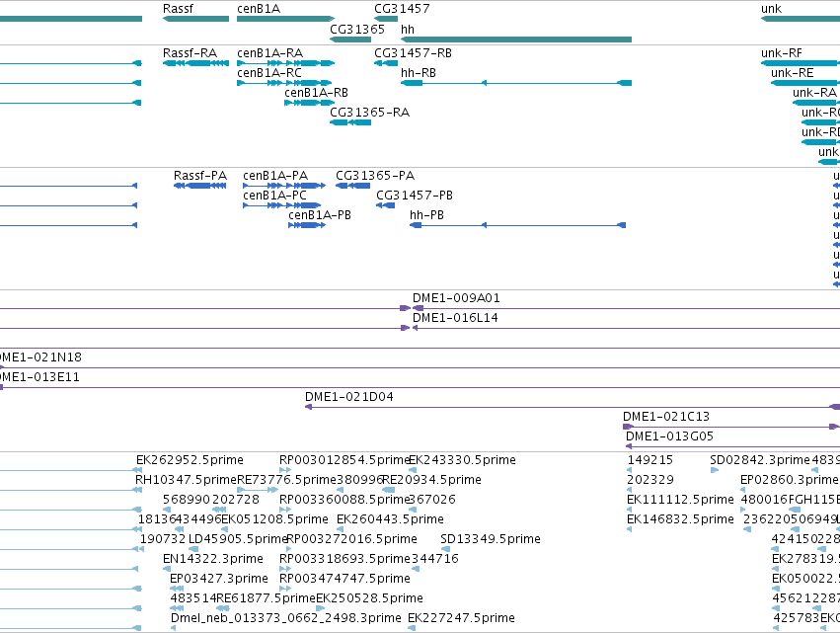Select BAC clone DME1-021D04

pos(348,397)
